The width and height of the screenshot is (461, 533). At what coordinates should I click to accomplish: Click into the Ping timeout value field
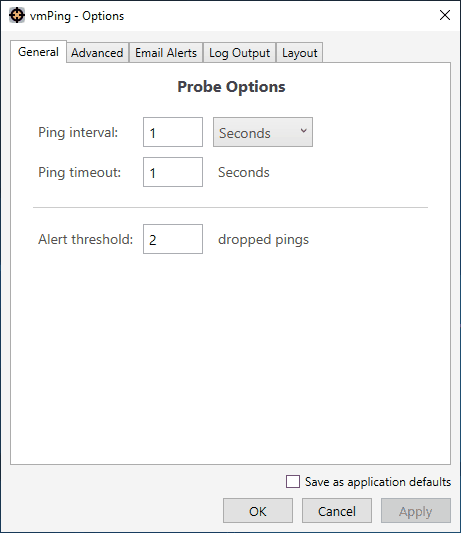[173, 172]
